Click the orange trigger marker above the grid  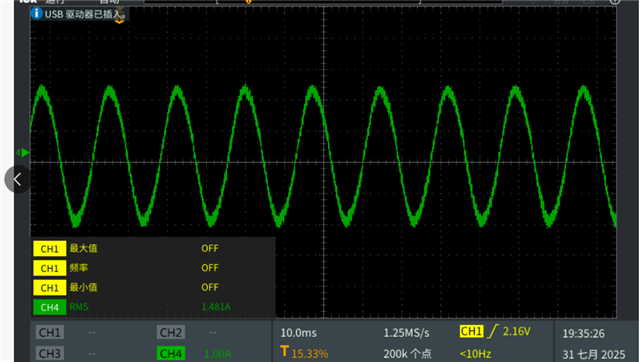point(248,2)
